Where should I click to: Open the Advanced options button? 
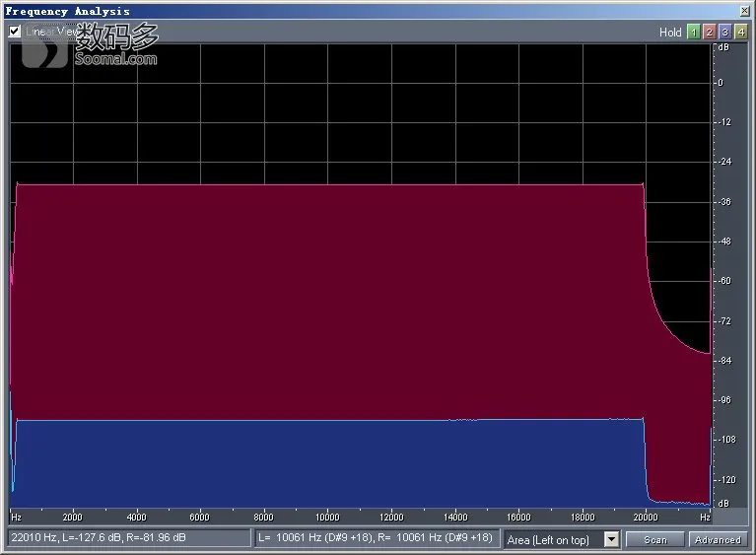pyautogui.click(x=718, y=539)
